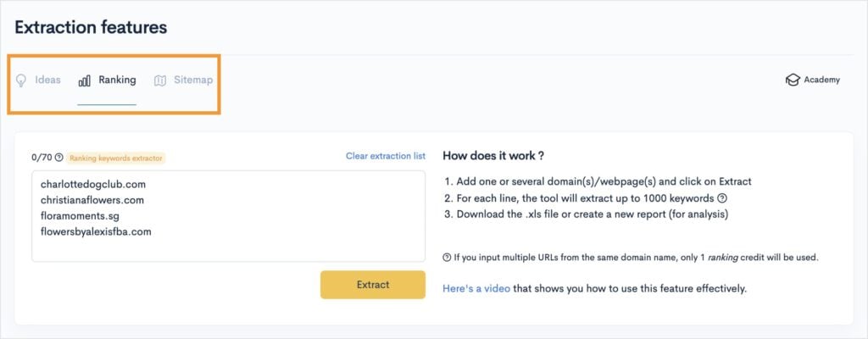Open the 'Here's a video' link
868x339 pixels.
(476, 289)
